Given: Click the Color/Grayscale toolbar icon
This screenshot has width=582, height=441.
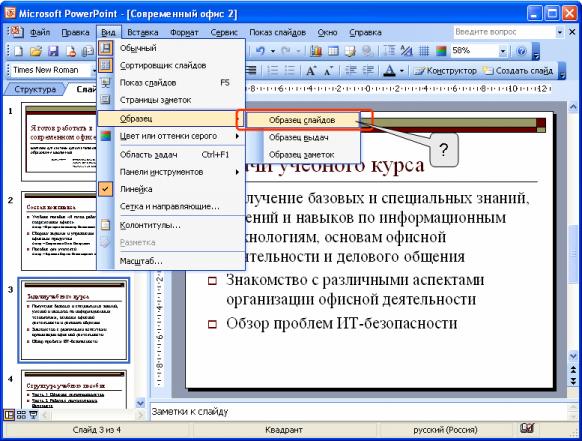Looking at the screenshot, I should [x=441, y=51].
